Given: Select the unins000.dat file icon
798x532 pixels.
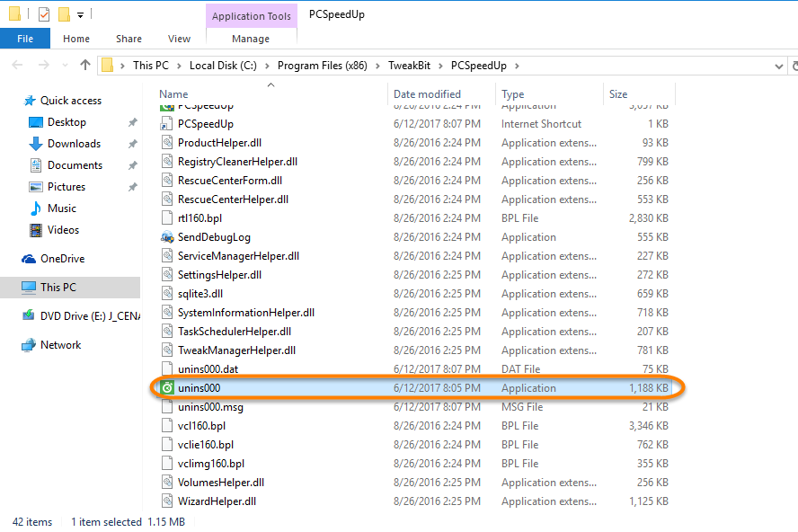Looking at the screenshot, I should click(x=166, y=368).
